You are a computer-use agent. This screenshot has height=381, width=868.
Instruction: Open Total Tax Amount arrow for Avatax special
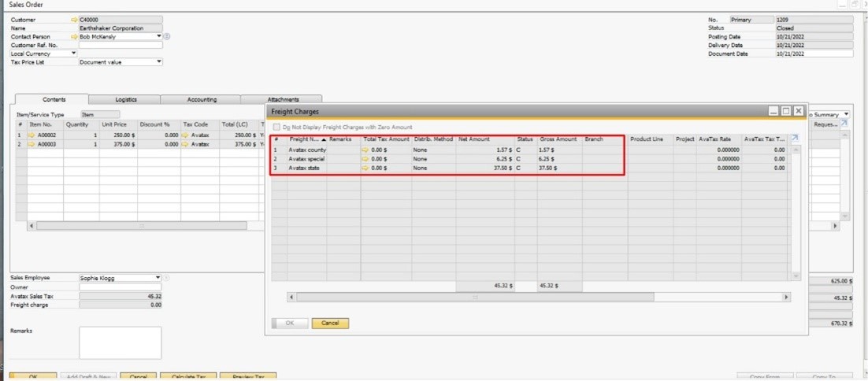coord(365,159)
